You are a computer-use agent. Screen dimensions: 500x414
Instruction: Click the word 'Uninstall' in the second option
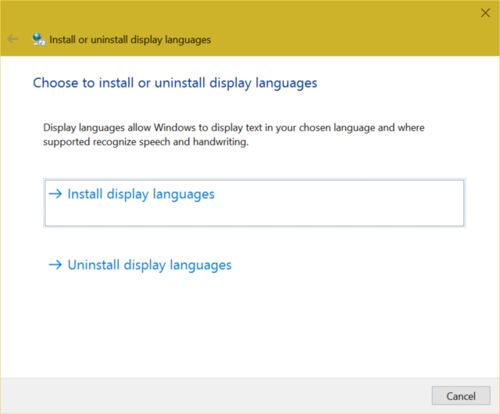[x=94, y=265]
